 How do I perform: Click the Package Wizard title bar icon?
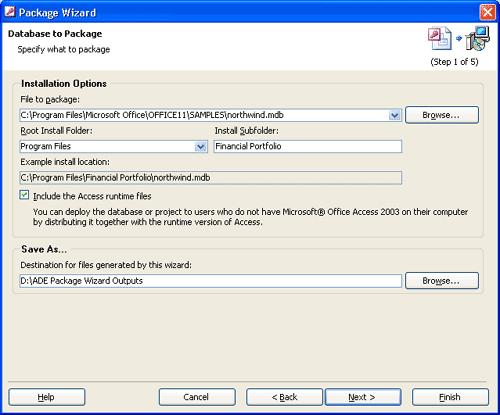coord(10,11)
